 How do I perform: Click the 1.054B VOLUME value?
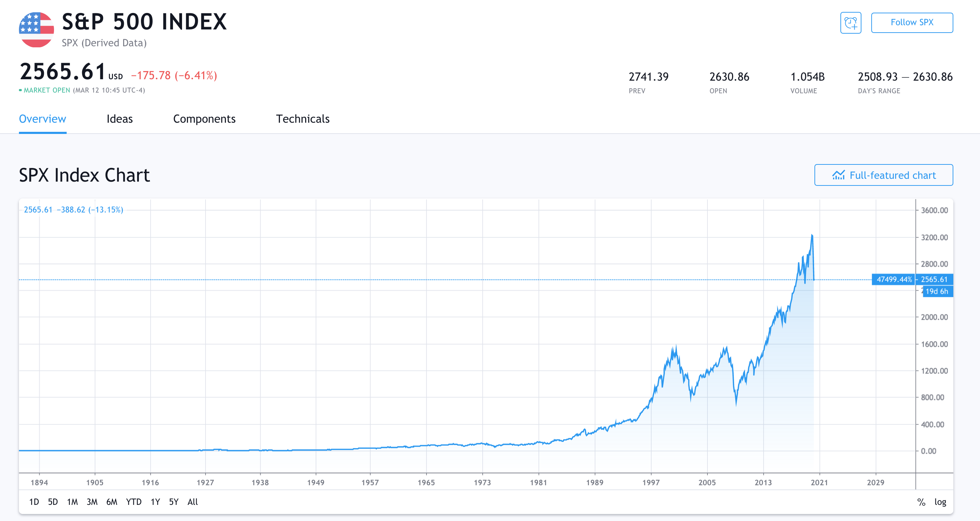pyautogui.click(x=807, y=76)
